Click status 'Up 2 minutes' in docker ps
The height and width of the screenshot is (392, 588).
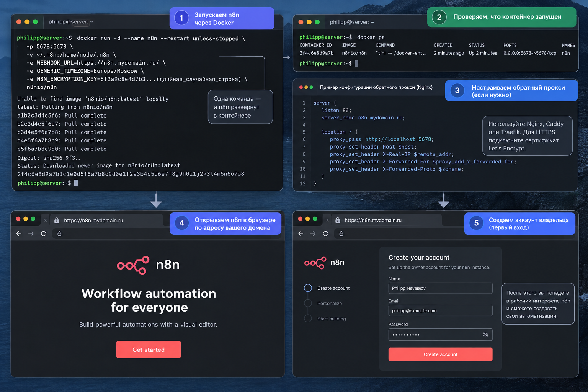click(x=483, y=53)
